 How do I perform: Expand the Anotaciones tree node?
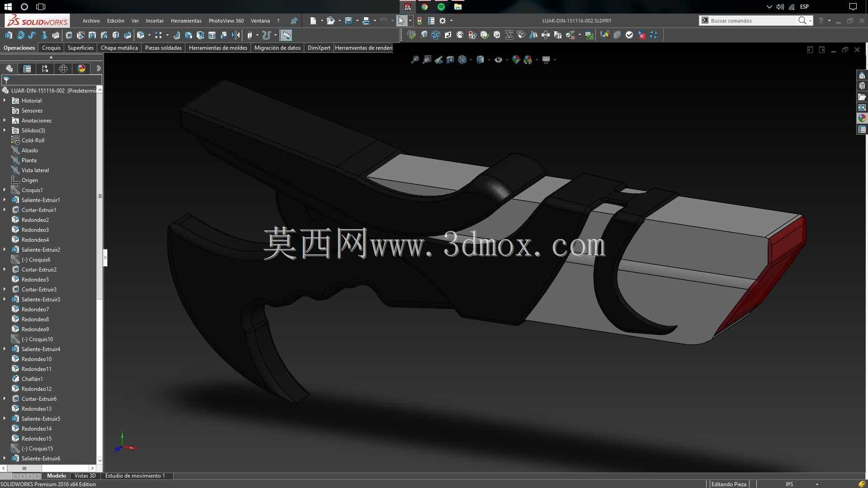point(5,121)
